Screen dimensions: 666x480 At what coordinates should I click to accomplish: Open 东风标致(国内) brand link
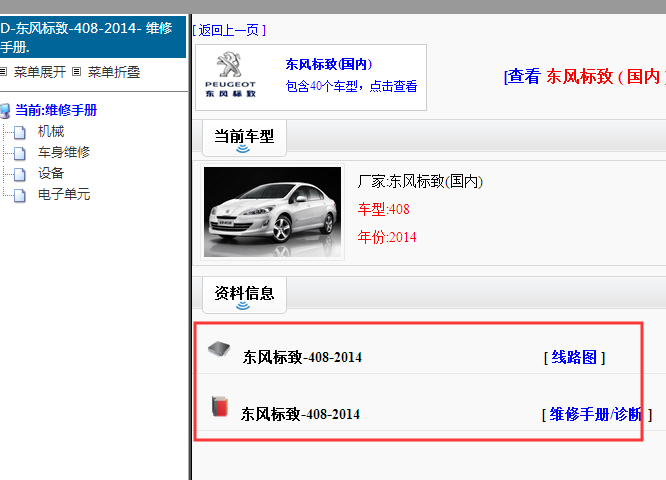tap(329, 64)
